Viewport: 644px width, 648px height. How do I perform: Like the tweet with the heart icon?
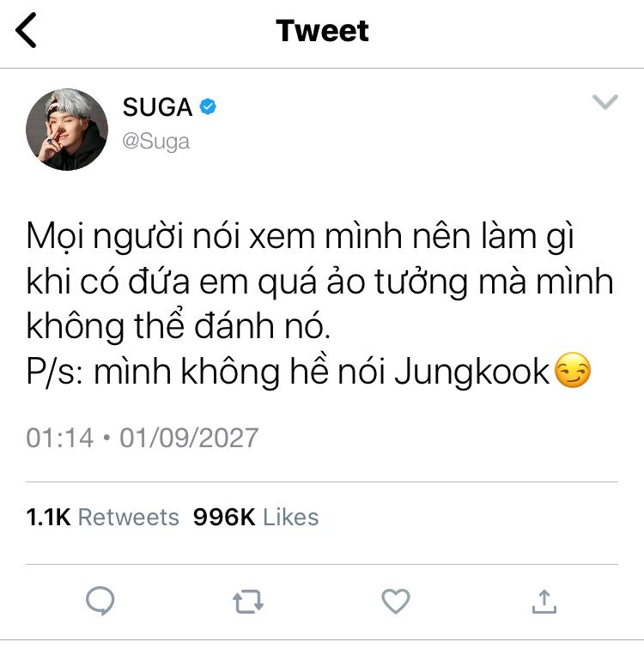(x=396, y=601)
